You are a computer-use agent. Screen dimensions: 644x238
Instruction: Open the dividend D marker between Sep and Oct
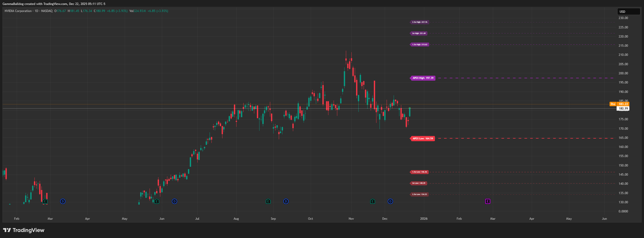coord(286,201)
